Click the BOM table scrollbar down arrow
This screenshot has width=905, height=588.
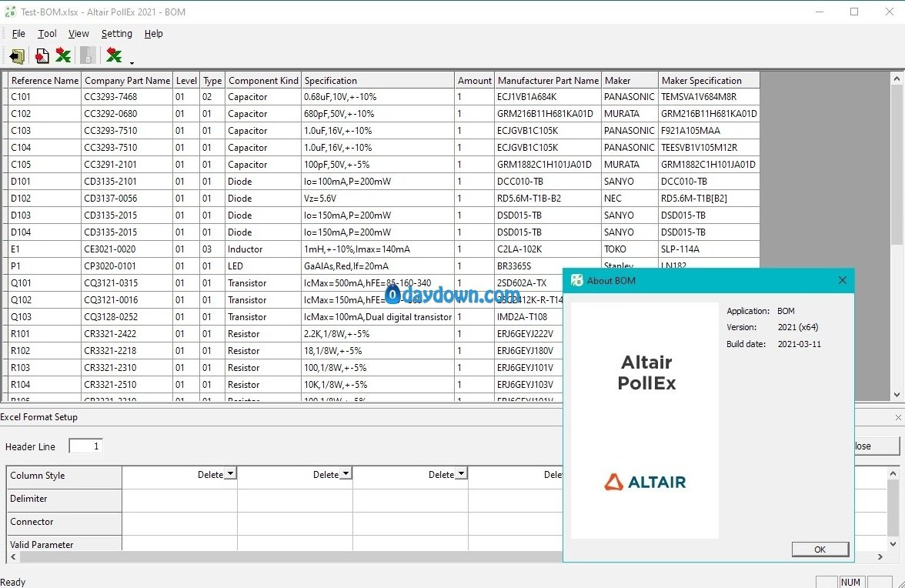(x=897, y=395)
